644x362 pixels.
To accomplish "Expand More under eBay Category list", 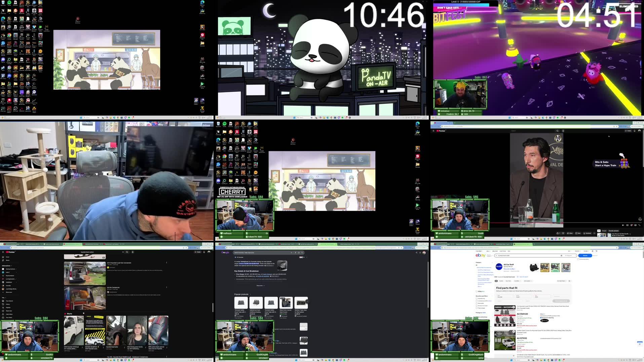I will coord(480,287).
